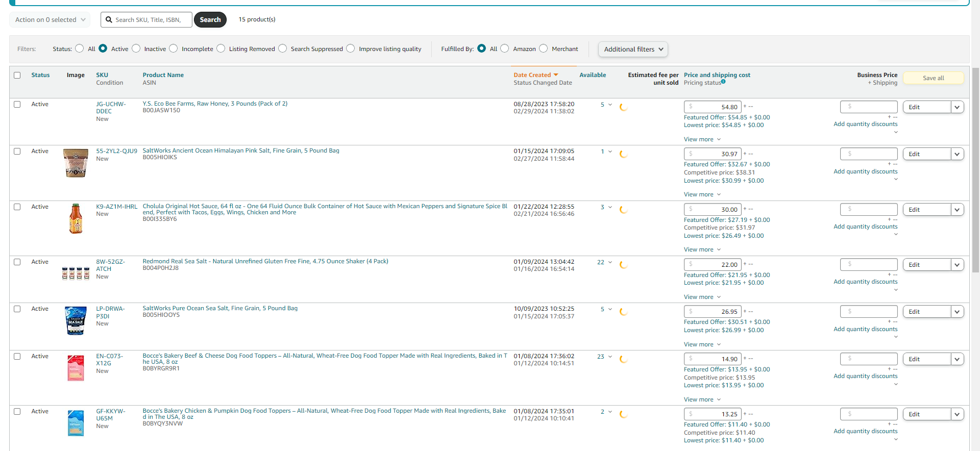Click the price field showing 13.25
This screenshot has height=451, width=980.
pyautogui.click(x=713, y=414)
